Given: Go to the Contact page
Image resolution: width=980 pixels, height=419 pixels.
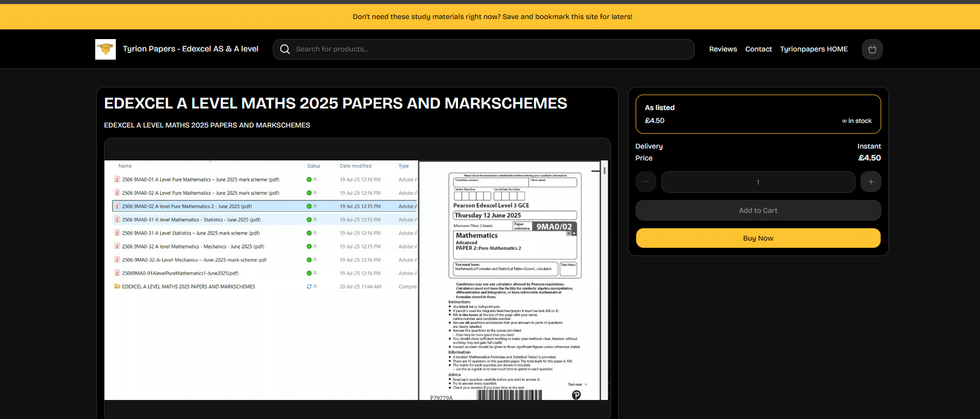Looking at the screenshot, I should (758, 49).
